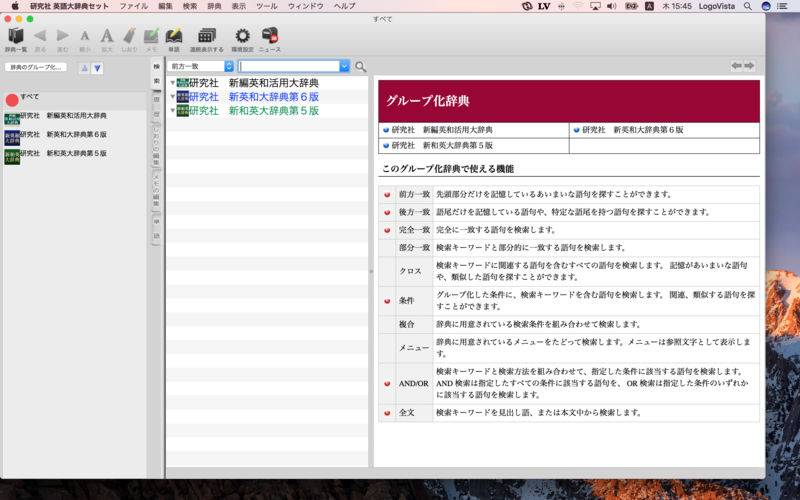Click the 前方一致 feature row label
Screen dimensions: 800x500
[414, 194]
